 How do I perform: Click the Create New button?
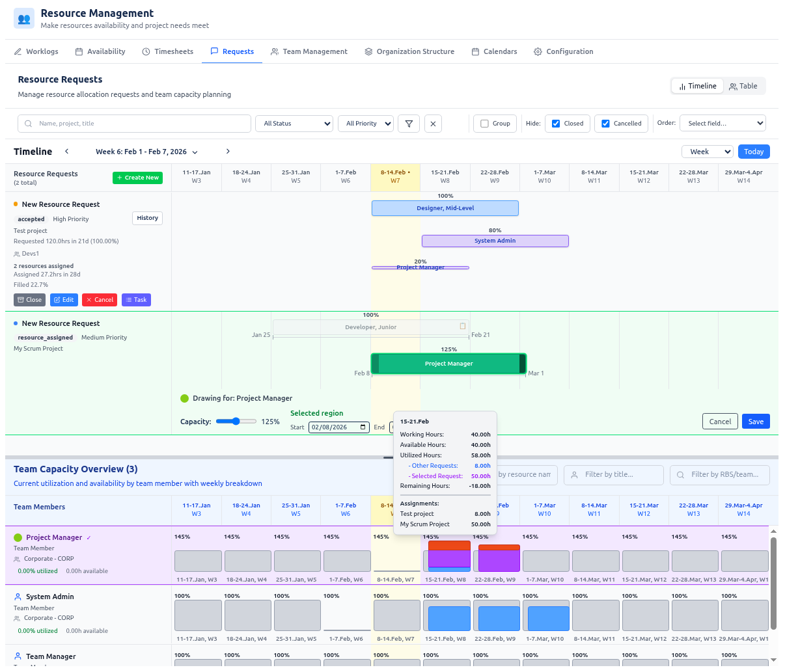(x=137, y=177)
